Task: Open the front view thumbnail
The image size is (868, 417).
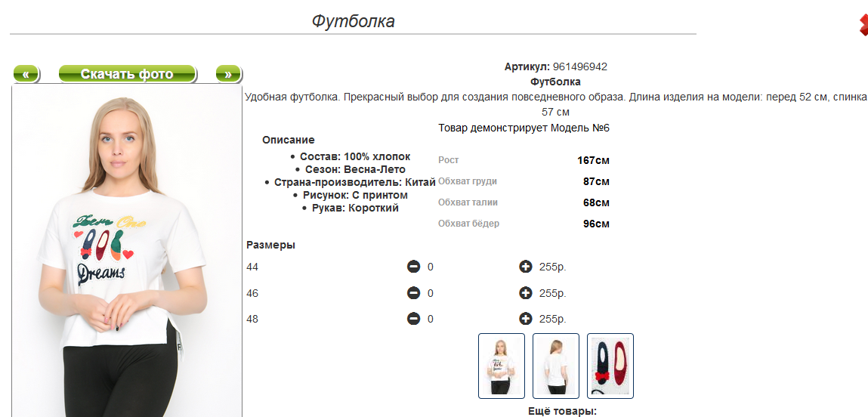Action: point(502,366)
